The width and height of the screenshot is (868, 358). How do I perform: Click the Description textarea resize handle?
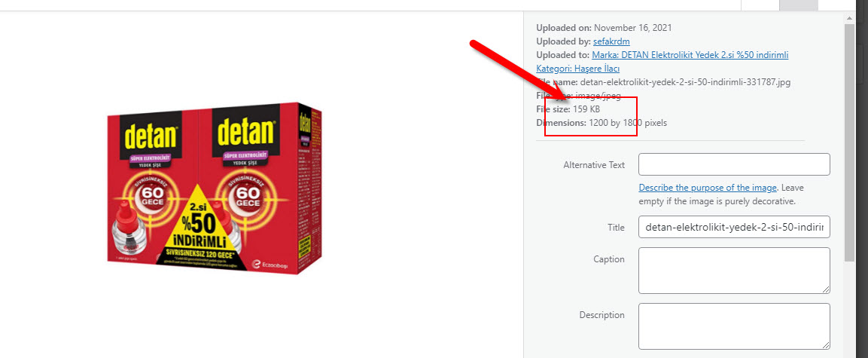(x=826, y=345)
